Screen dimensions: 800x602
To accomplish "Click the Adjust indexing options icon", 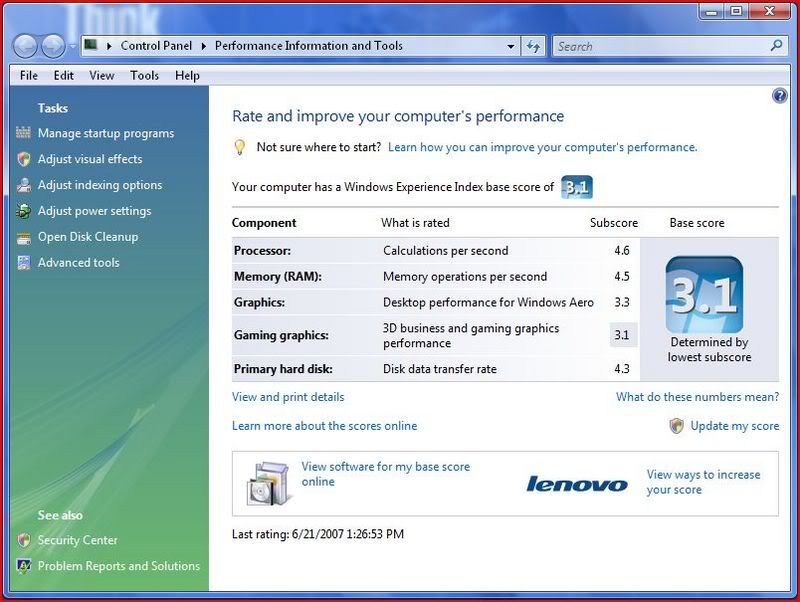I will 23,185.
